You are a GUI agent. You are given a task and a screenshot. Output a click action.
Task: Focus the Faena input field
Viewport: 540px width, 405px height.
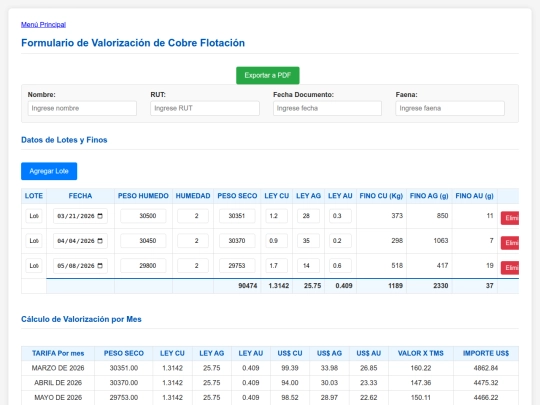[450, 108]
